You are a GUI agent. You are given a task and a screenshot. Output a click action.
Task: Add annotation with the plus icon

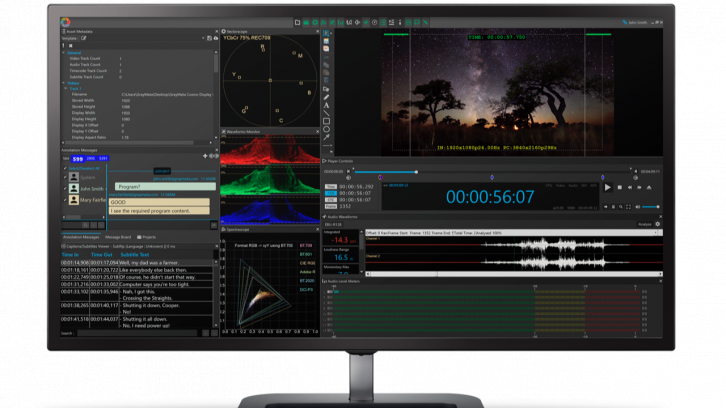click(205, 156)
